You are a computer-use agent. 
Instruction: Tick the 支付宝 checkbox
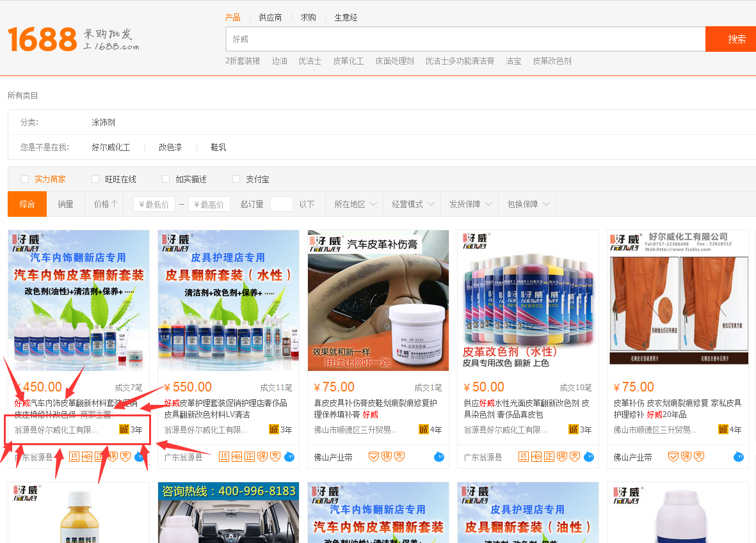pyautogui.click(x=236, y=179)
